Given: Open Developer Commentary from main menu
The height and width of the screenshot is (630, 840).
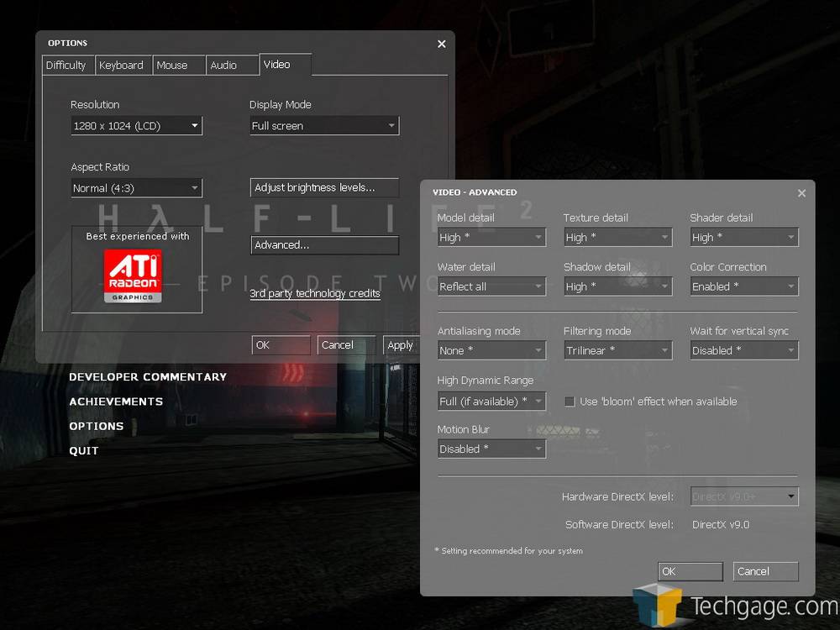Looking at the screenshot, I should pyautogui.click(x=148, y=377).
